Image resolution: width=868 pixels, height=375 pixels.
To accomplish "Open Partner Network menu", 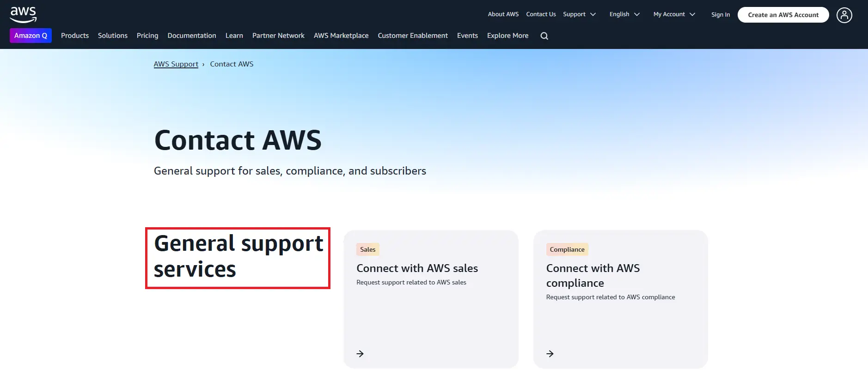I will tap(278, 36).
